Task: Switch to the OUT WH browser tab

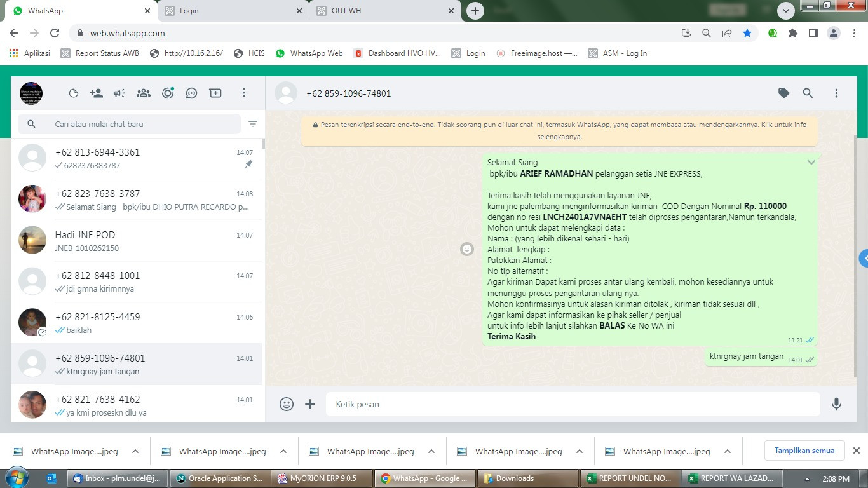Action: [x=385, y=11]
